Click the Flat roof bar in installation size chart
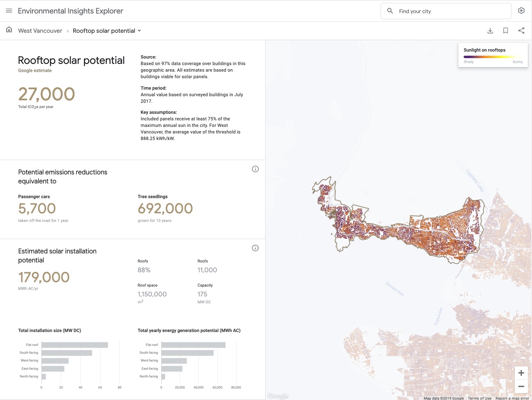The width and height of the screenshot is (532, 400). (75, 345)
